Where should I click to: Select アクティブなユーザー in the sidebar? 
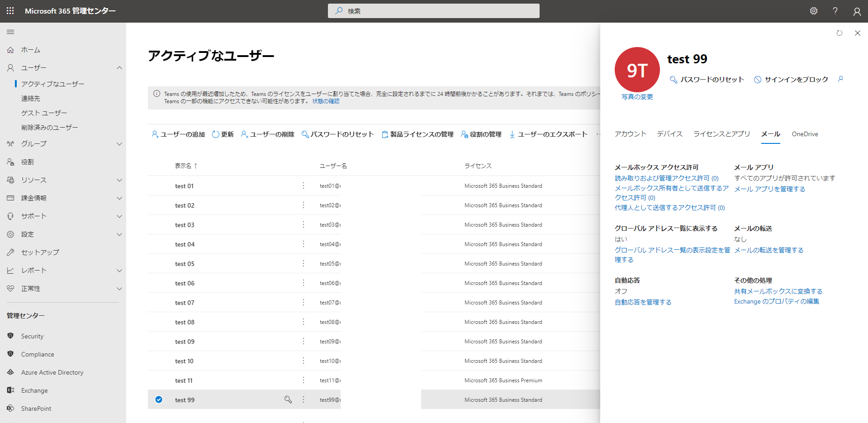[x=53, y=84]
